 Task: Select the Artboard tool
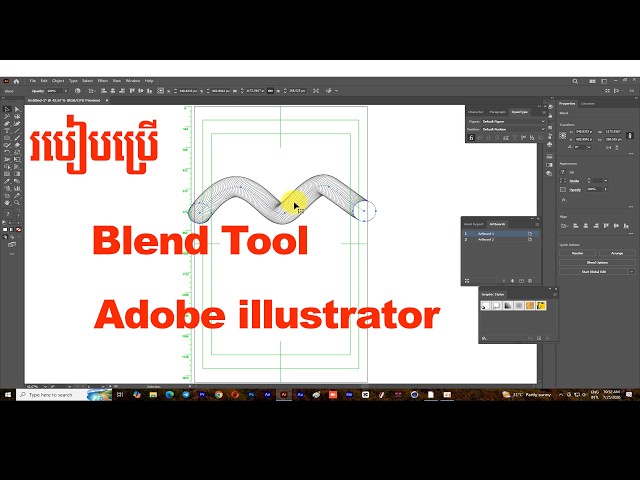(7, 196)
